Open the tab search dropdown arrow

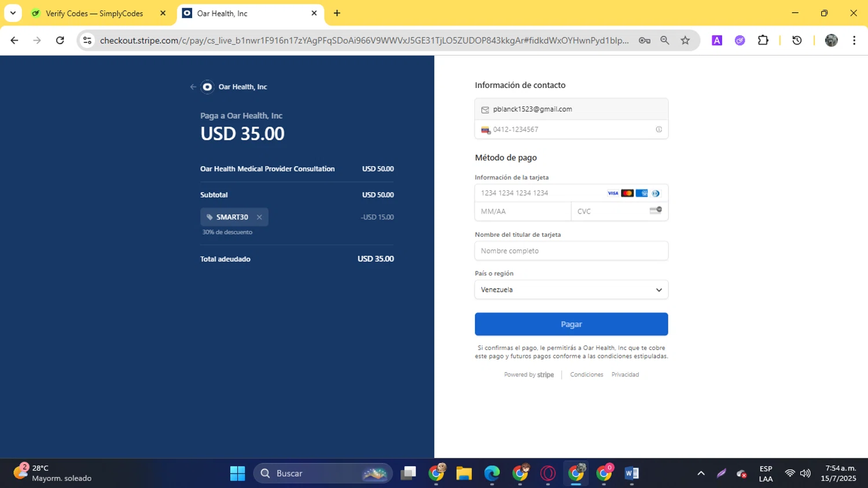[13, 13]
